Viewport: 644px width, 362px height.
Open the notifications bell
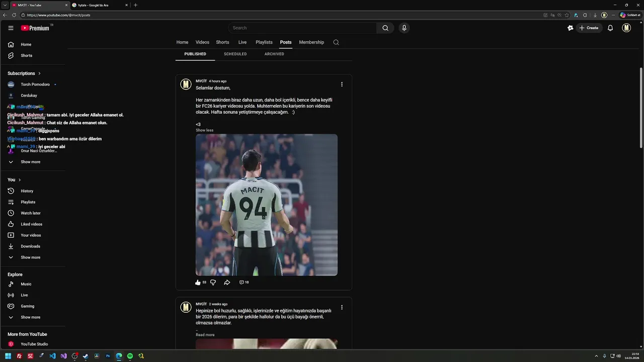[610, 28]
